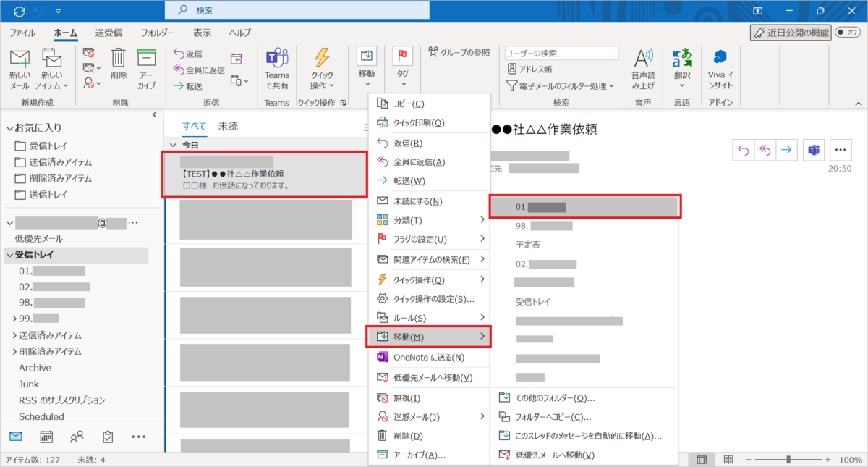The image size is (868, 467).
Task: Open Filter Email (電子メールのフィルター処理) dropdown
Action: (561, 85)
